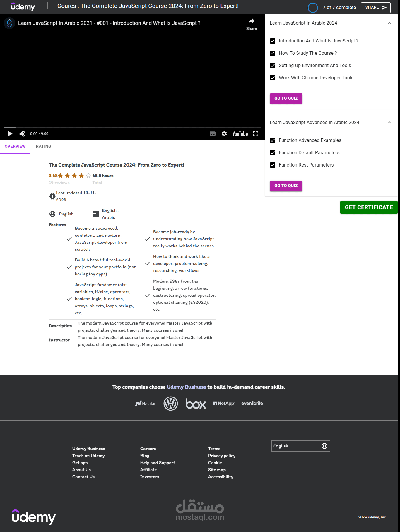Switch to the Rating tab

[44, 147]
